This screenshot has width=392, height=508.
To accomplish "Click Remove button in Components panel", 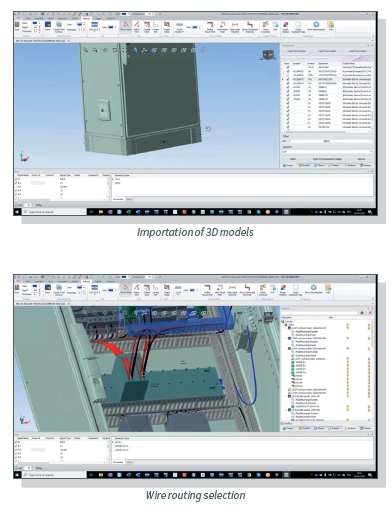I will pos(361,159).
